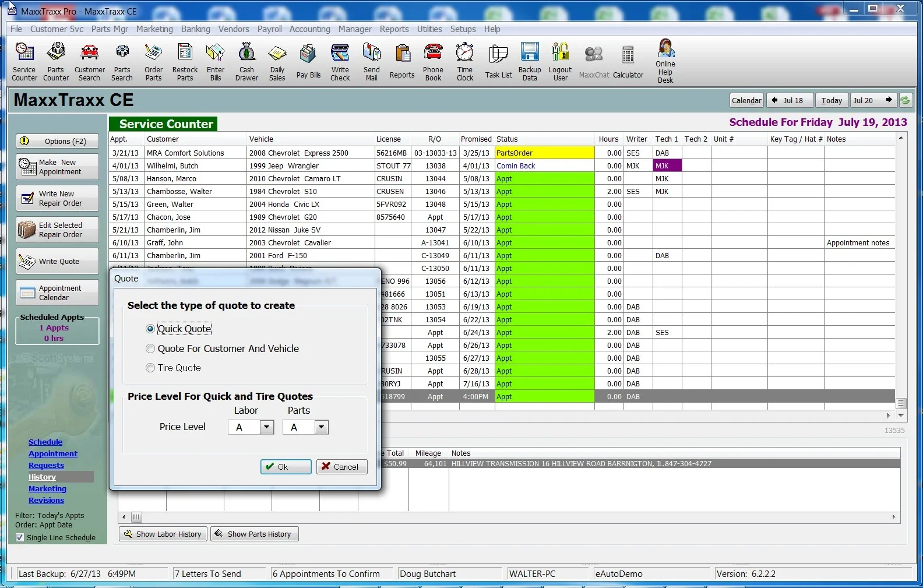
Task: Select the Tire Quote option
Action: 150,368
